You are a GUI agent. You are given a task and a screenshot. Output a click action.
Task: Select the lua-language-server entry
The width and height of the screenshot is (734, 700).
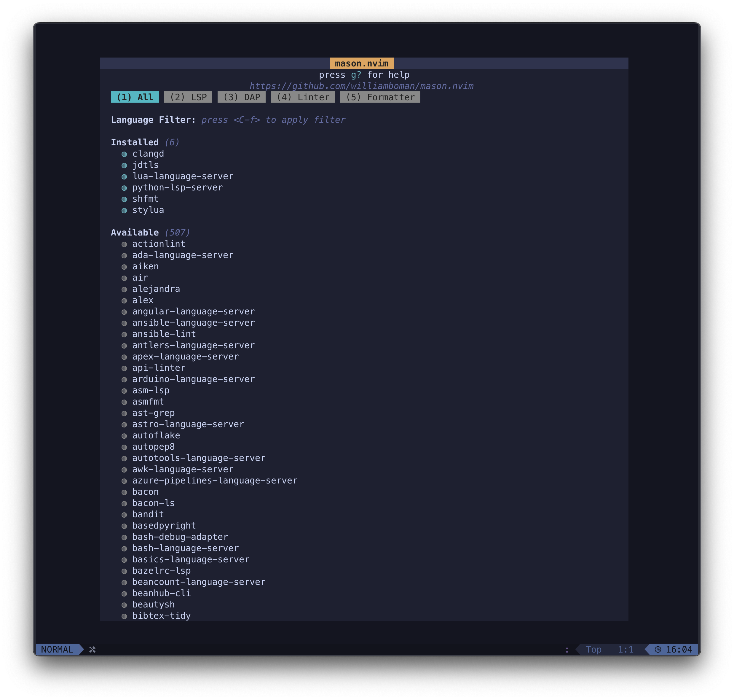(x=183, y=176)
